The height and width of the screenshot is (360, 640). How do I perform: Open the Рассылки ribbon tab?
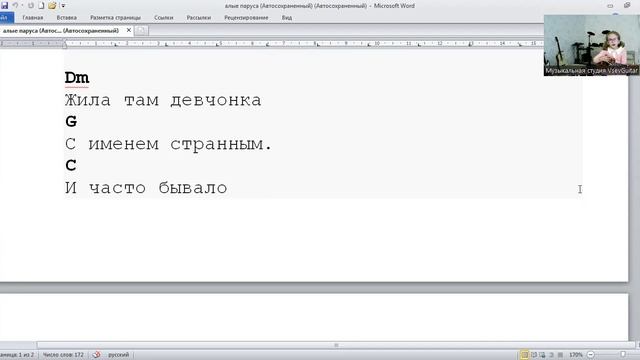point(199,18)
